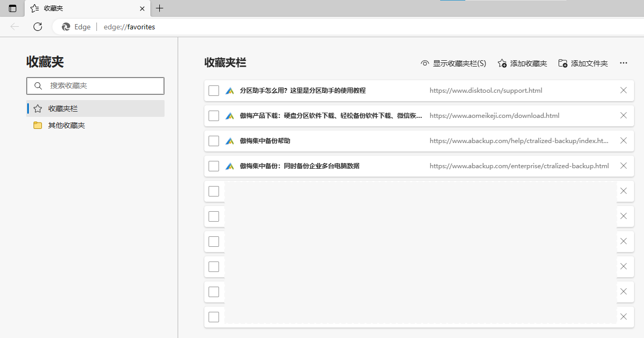Delete 傲梅集中备份：同时备份 favorite with X
Image resolution: width=644 pixels, height=338 pixels.
(x=624, y=166)
